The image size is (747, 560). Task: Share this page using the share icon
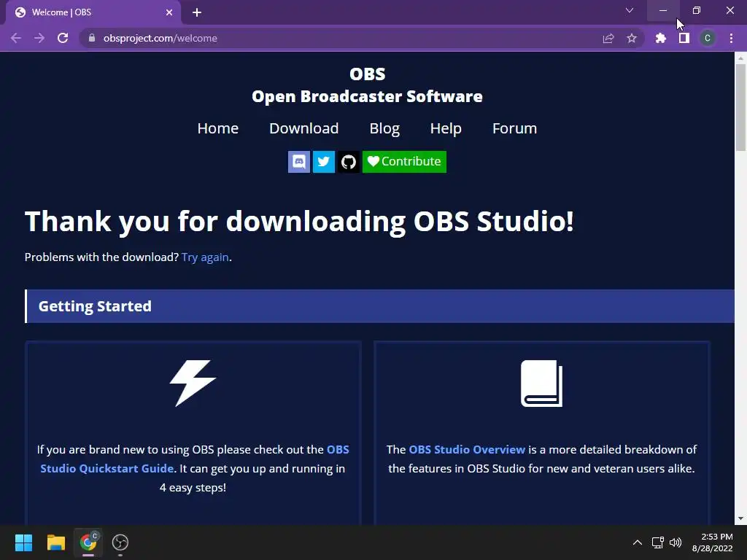(x=608, y=38)
